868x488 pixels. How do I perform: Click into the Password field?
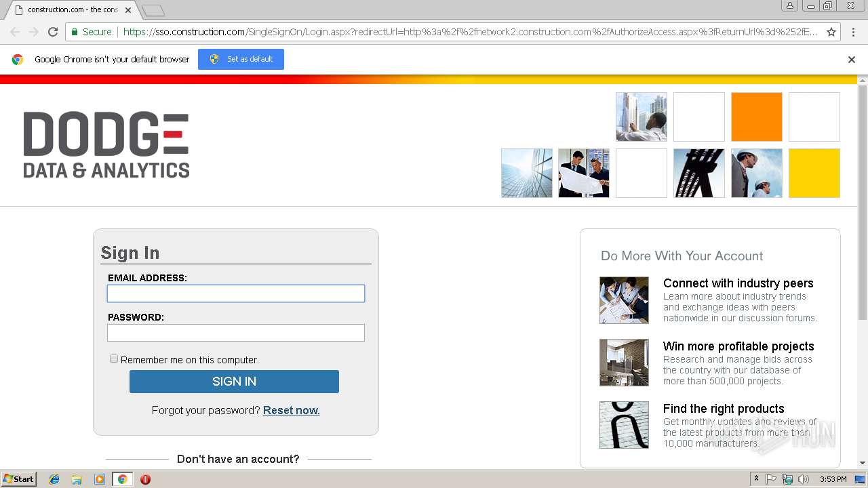[236, 333]
